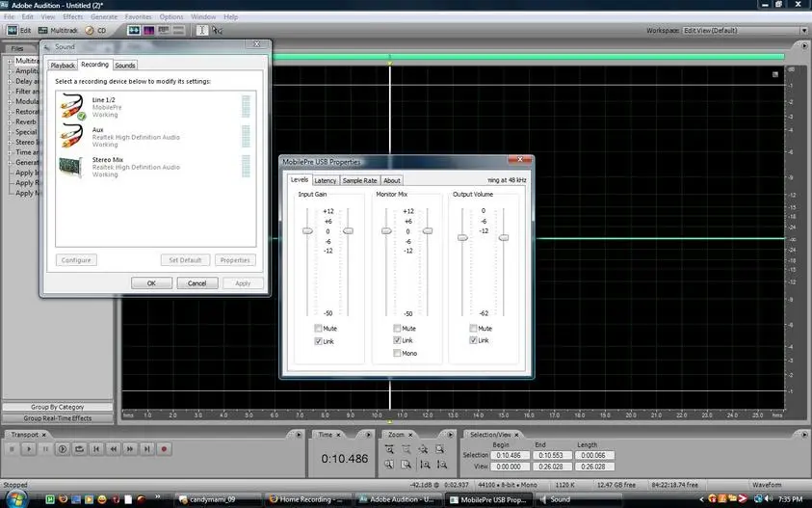Select the Time Selection tool
The height and width of the screenshot is (508, 812).
click(x=202, y=31)
